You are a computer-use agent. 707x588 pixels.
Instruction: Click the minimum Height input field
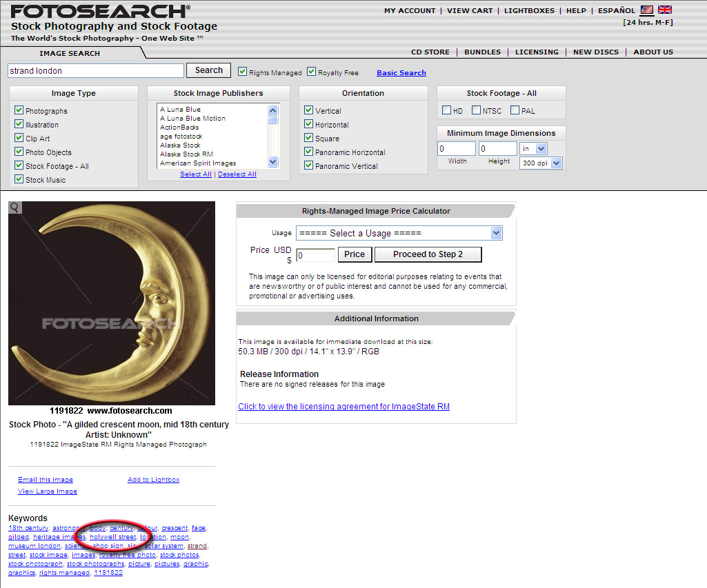click(498, 149)
